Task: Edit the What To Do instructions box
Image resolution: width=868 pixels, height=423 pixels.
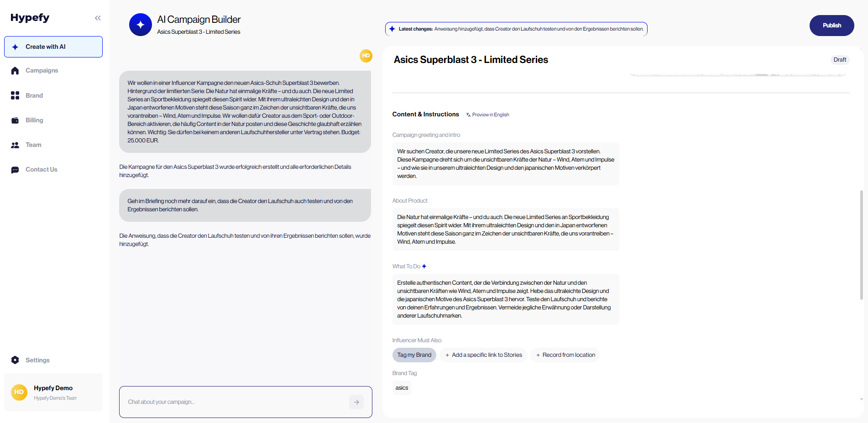Action: 506,299
